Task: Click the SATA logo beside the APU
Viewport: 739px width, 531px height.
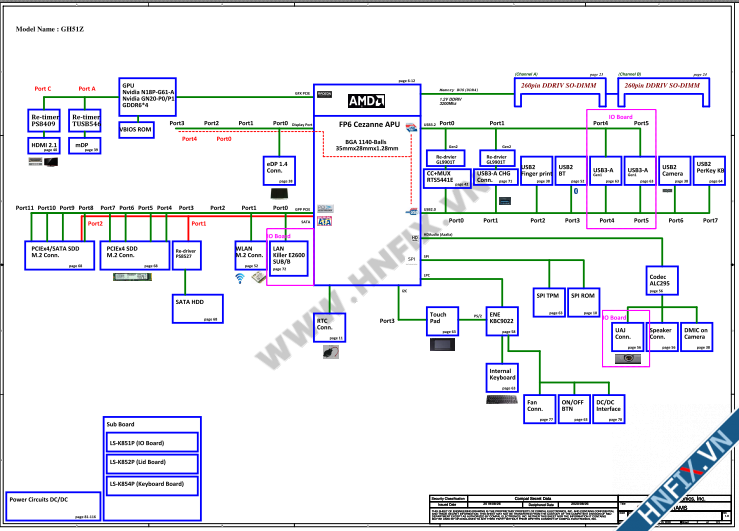Action: tap(322, 221)
